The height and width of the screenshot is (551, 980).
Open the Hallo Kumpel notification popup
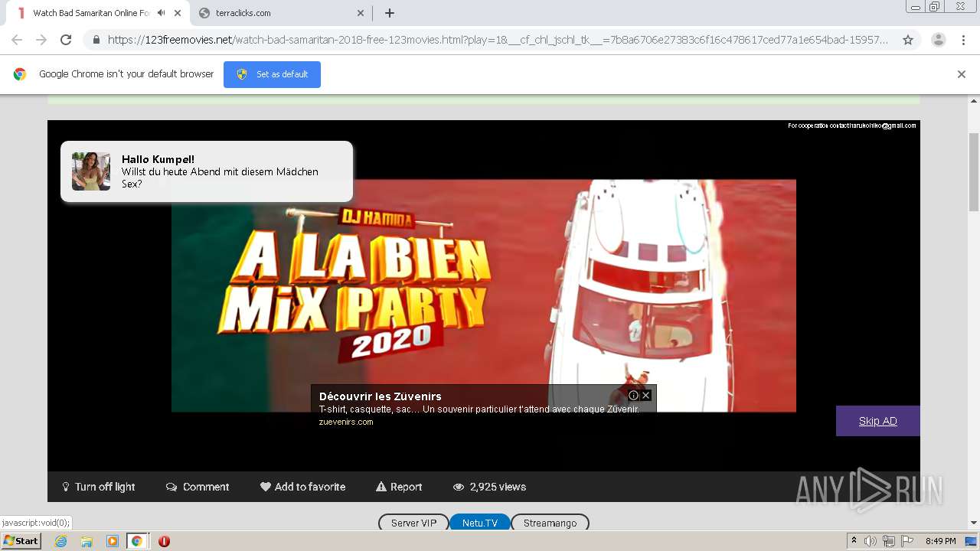coord(207,171)
